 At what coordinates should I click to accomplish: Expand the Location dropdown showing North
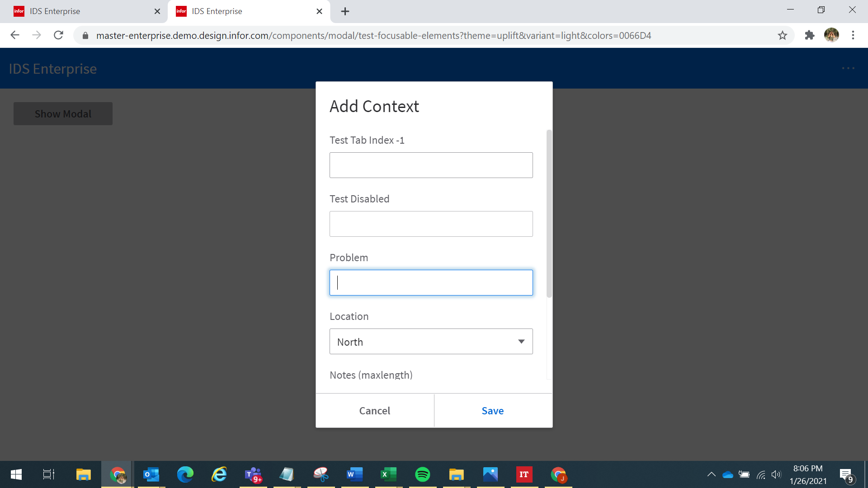pyautogui.click(x=425, y=342)
